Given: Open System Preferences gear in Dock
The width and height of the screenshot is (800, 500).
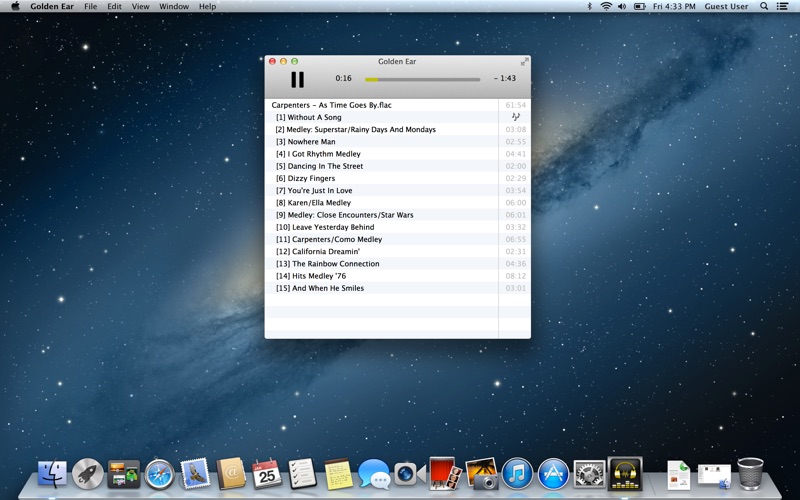Looking at the screenshot, I should click(x=589, y=474).
